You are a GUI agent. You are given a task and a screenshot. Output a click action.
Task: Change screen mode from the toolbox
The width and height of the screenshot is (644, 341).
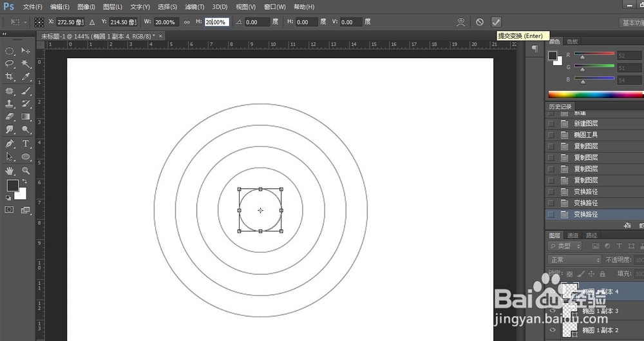(x=26, y=209)
